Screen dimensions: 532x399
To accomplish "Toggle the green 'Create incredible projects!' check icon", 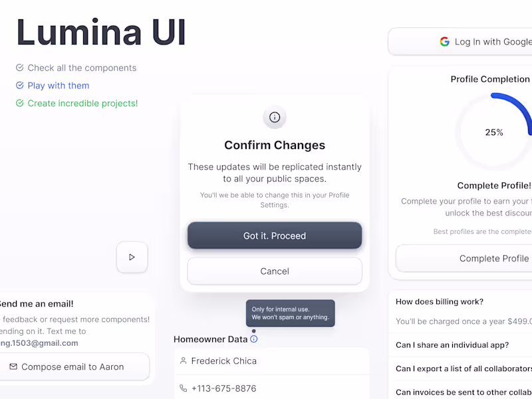I will [20, 104].
